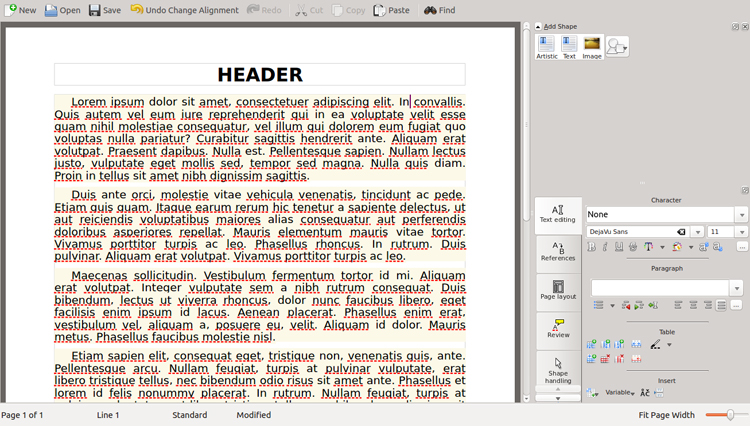The width and height of the screenshot is (750, 426).
Task: Open the more shapes dropdown button
Action: pos(617,47)
